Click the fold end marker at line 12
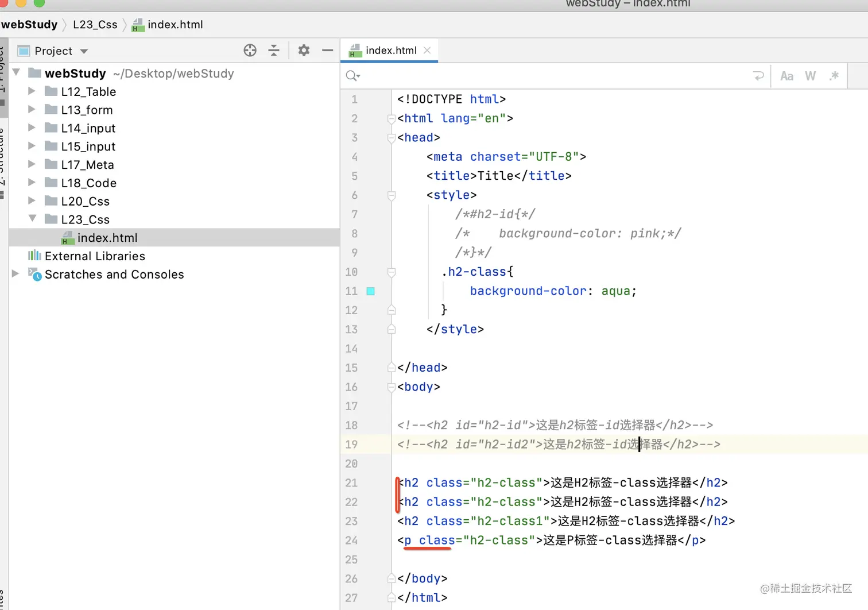This screenshot has height=610, width=868. click(x=392, y=310)
